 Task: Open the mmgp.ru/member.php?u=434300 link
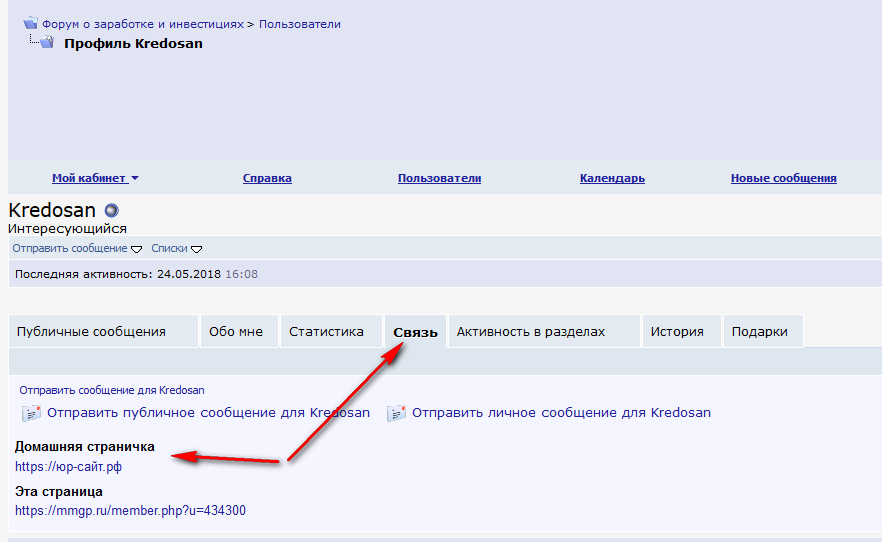tap(130, 511)
